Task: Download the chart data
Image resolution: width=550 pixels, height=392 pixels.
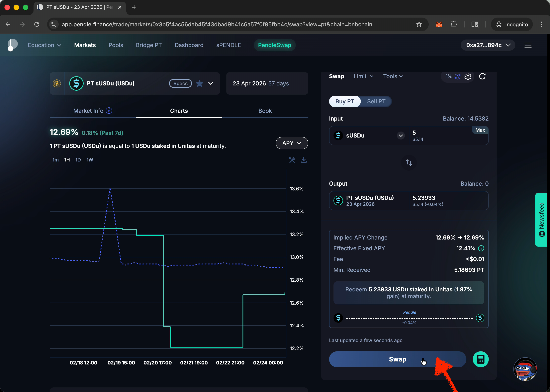Action: [x=304, y=160]
